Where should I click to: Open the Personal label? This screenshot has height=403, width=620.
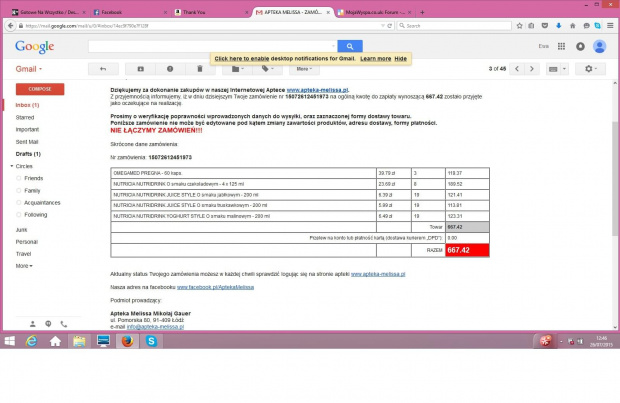pyautogui.click(x=26, y=242)
